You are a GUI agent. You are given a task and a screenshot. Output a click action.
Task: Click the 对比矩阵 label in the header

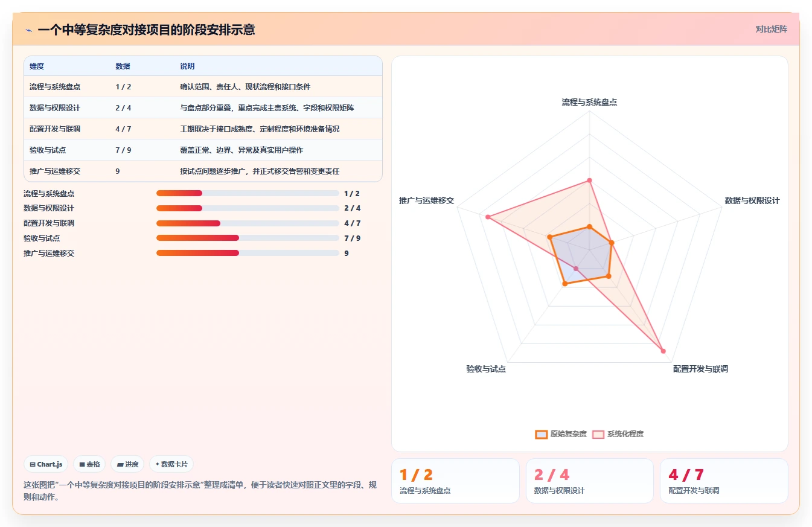click(x=771, y=29)
